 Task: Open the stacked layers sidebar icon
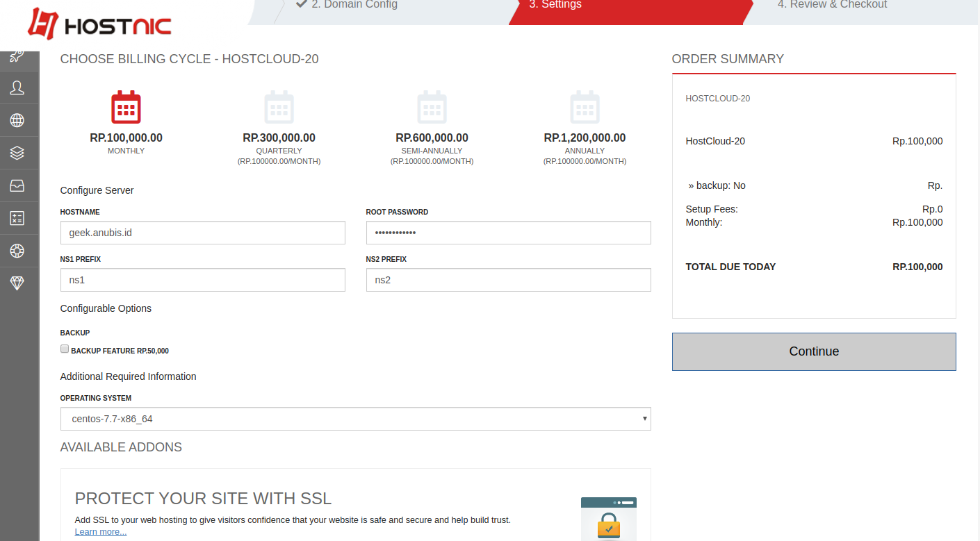tap(17, 153)
